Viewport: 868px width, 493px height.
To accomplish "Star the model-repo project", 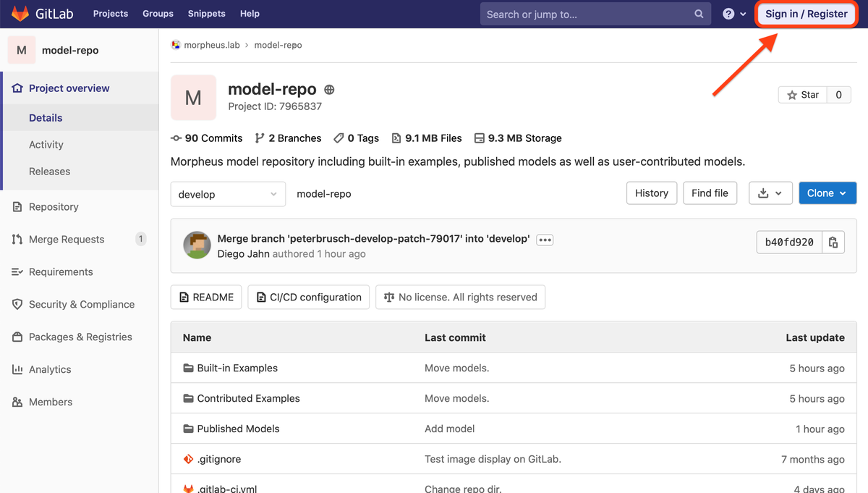I will pyautogui.click(x=803, y=95).
